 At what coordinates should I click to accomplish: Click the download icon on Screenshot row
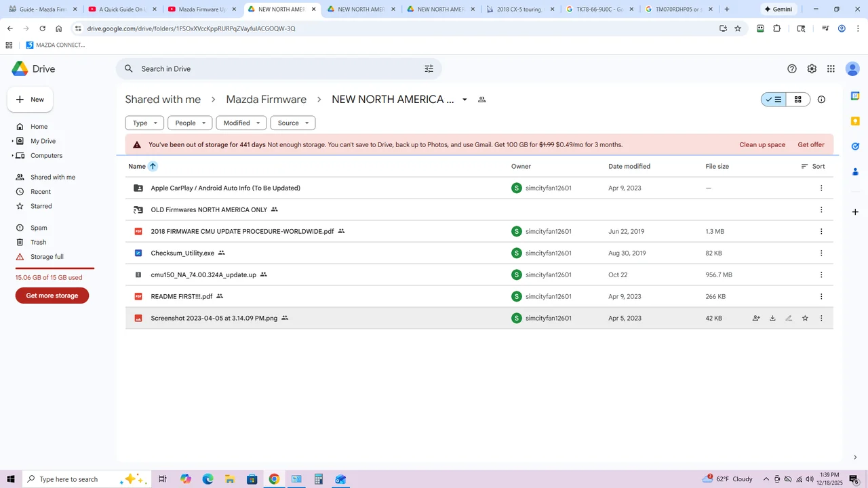(772, 318)
